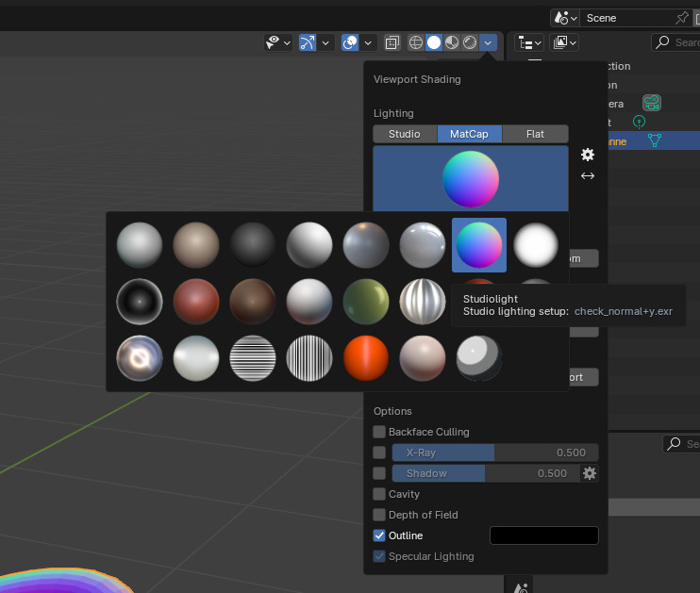This screenshot has width=700, height=593.
Task: Turn on the Depth of Field checkbox
Action: coord(380,515)
